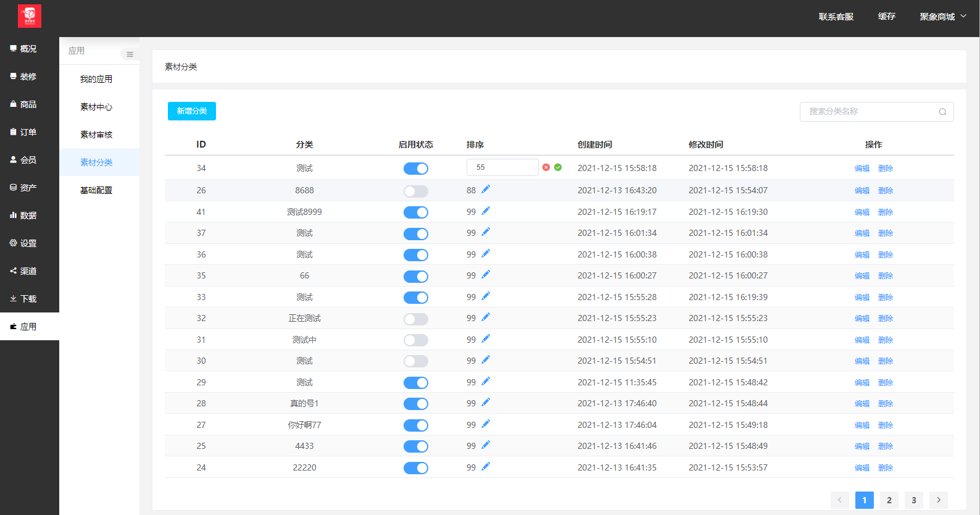Enable the toggle for ID 30
This screenshot has height=515, width=980.
tap(416, 361)
